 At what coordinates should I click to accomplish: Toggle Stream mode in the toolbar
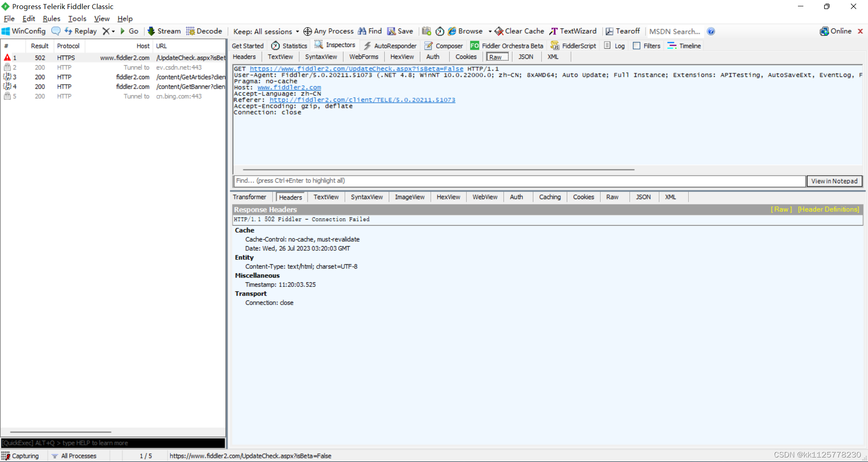point(164,31)
